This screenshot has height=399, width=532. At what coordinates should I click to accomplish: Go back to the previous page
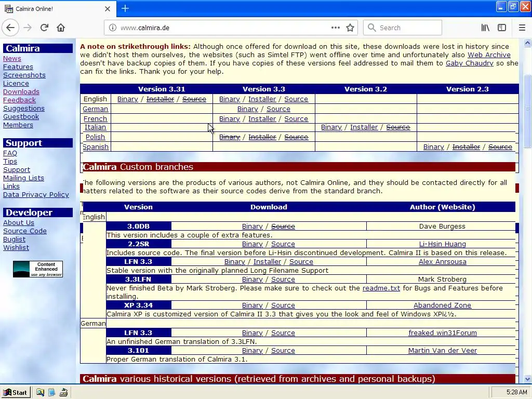tap(10, 28)
